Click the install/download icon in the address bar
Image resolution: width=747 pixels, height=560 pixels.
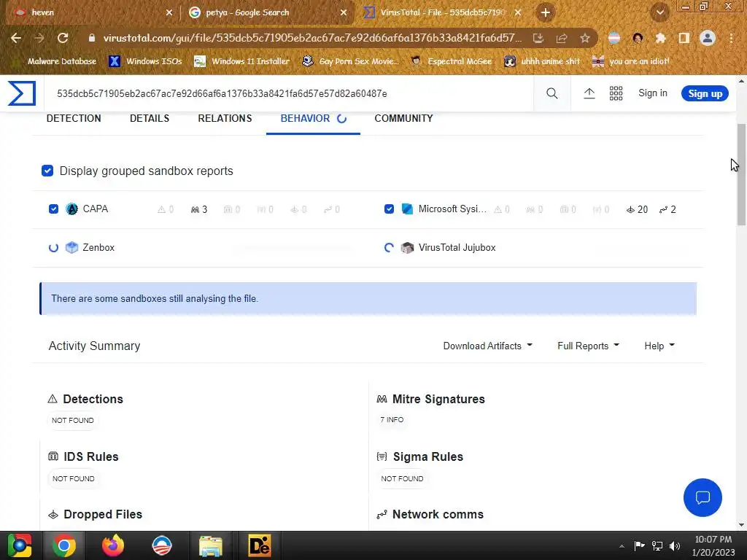538,38
